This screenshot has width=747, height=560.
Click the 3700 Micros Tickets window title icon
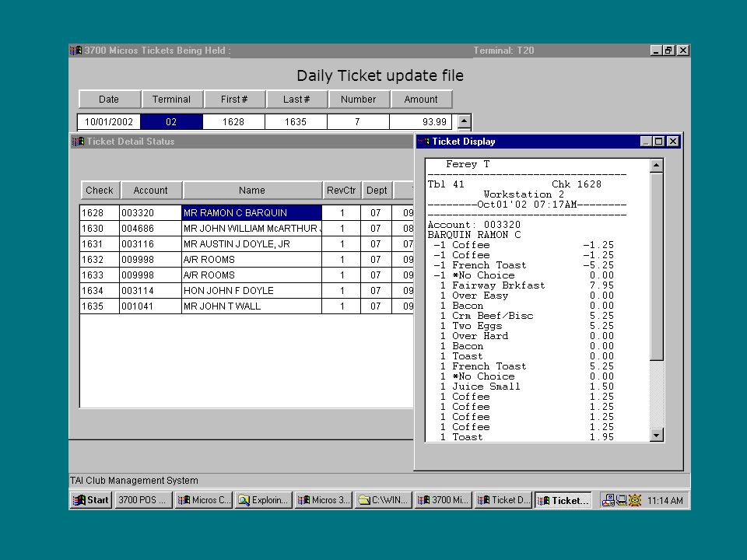75,51
